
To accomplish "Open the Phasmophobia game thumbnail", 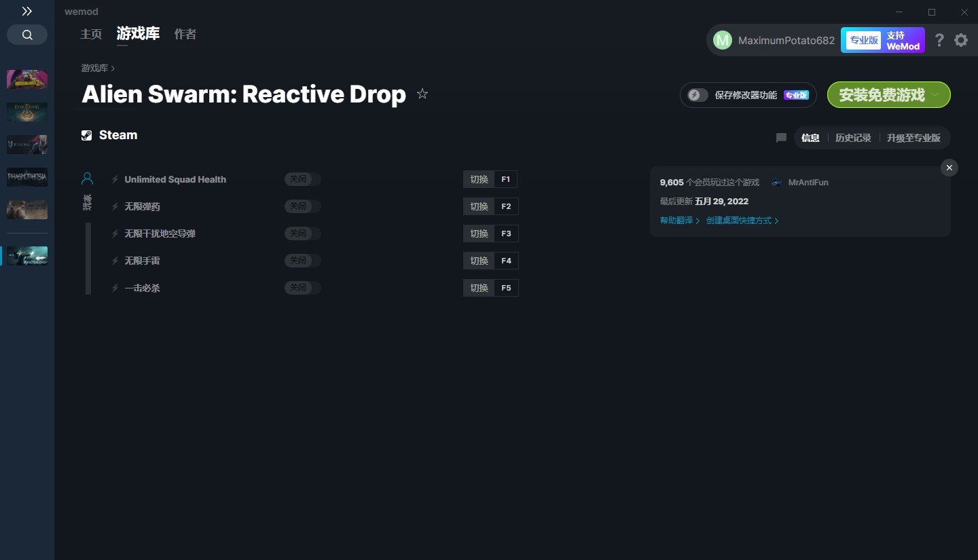I will click(27, 177).
